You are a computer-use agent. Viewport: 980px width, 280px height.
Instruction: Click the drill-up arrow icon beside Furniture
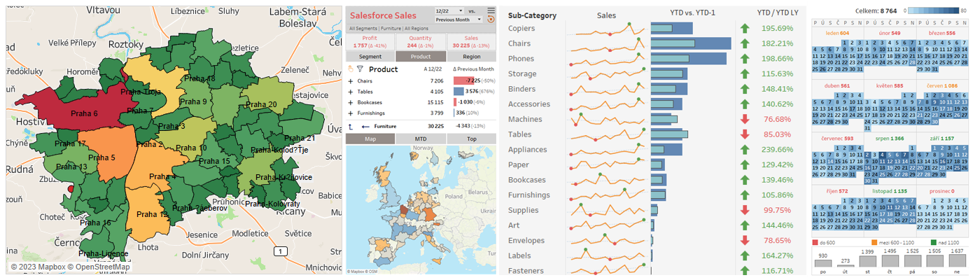(x=350, y=126)
